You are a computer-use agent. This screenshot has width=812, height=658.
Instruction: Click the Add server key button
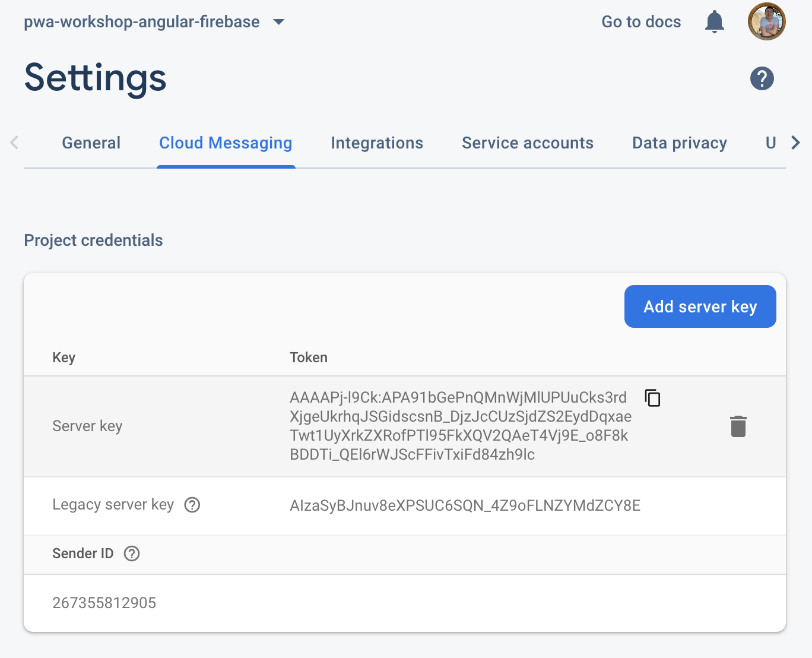click(x=700, y=306)
